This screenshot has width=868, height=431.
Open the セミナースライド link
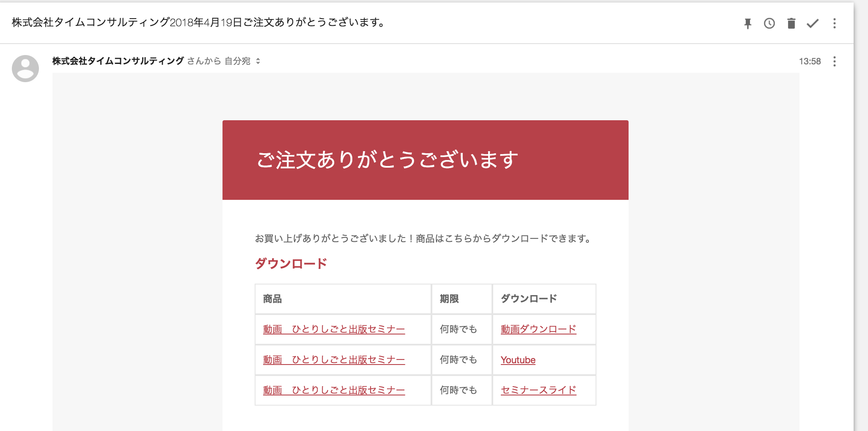coord(538,390)
